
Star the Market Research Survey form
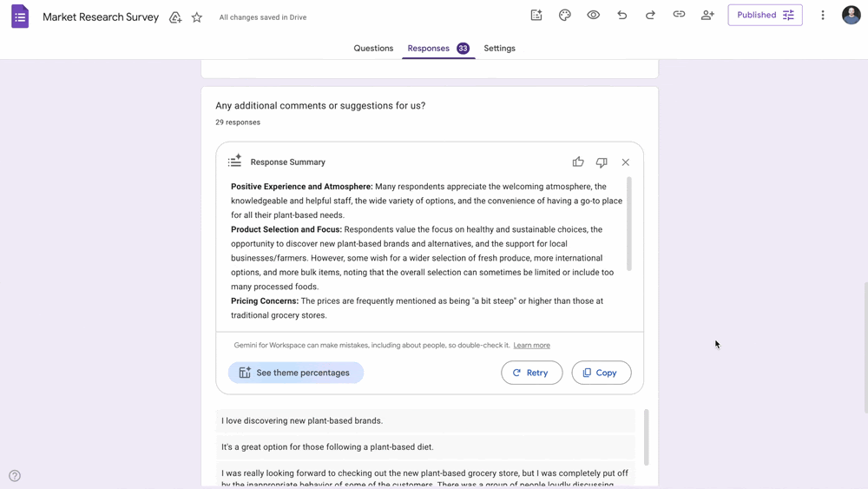click(x=197, y=17)
